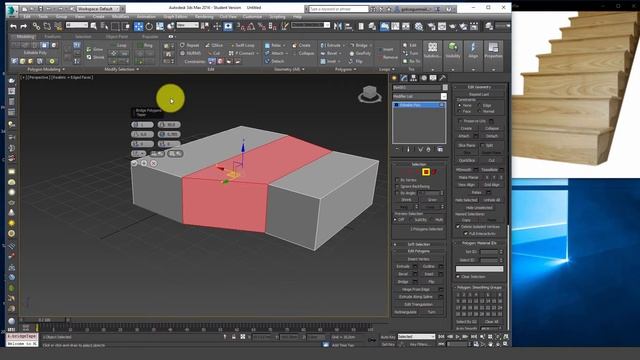Select Polygon level icon in Selection rollout
The height and width of the screenshot is (360, 640).
pyautogui.click(x=426, y=172)
